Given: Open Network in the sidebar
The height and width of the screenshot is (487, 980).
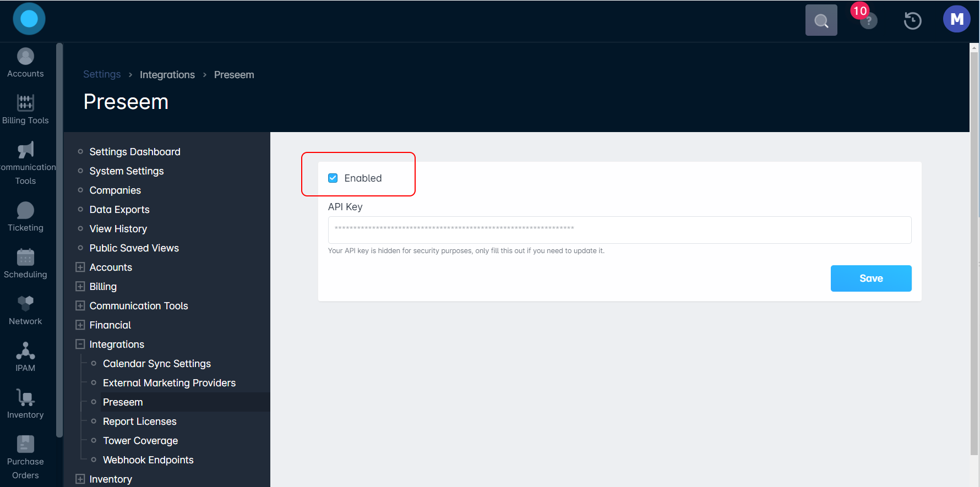Looking at the screenshot, I should click(x=25, y=310).
